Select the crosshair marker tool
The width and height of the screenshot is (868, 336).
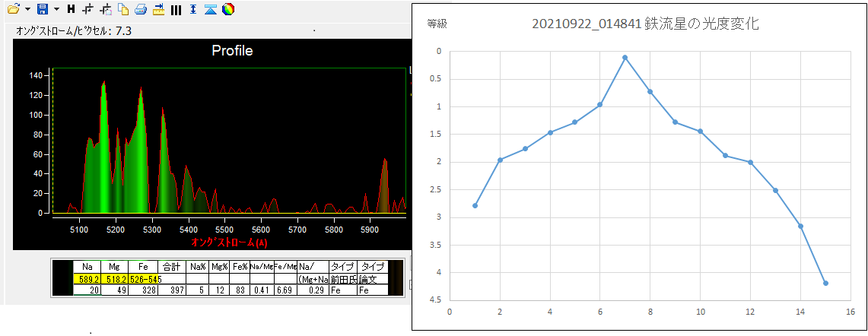(87, 9)
